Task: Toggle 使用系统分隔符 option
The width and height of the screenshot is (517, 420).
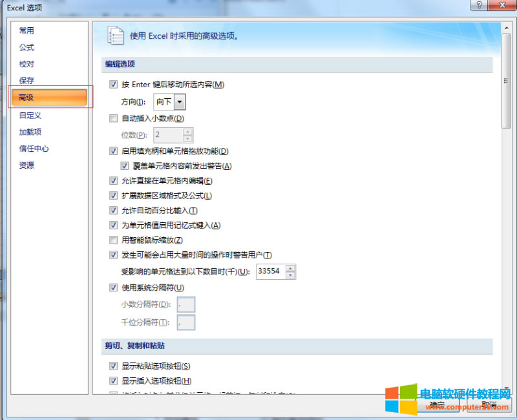Action: tap(114, 287)
